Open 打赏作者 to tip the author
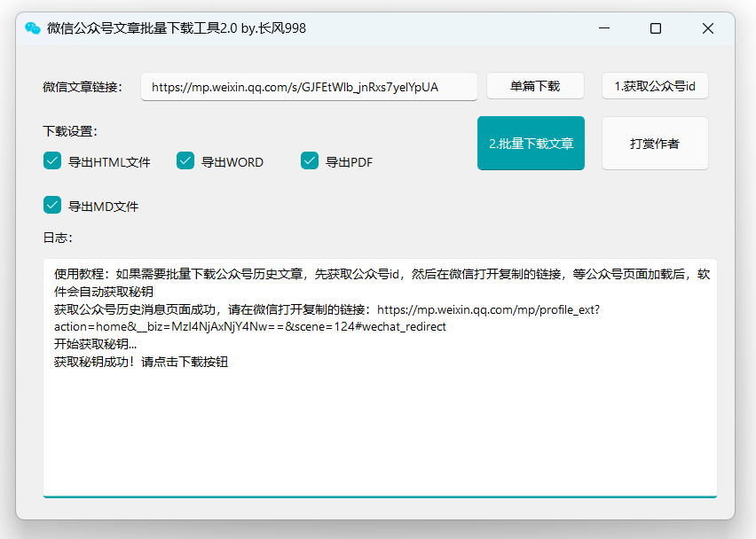This screenshot has width=756, height=539. pyautogui.click(x=655, y=143)
